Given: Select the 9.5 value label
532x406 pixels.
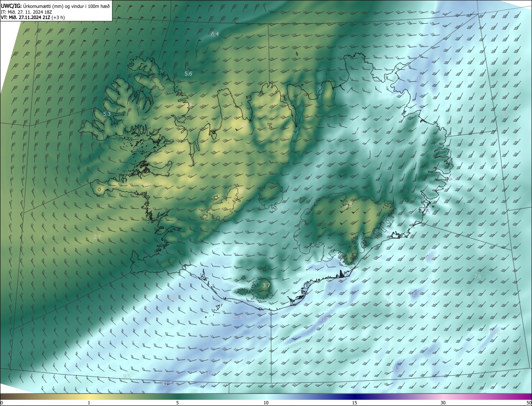Looking at the screenshot, I should click(x=127, y=377).
